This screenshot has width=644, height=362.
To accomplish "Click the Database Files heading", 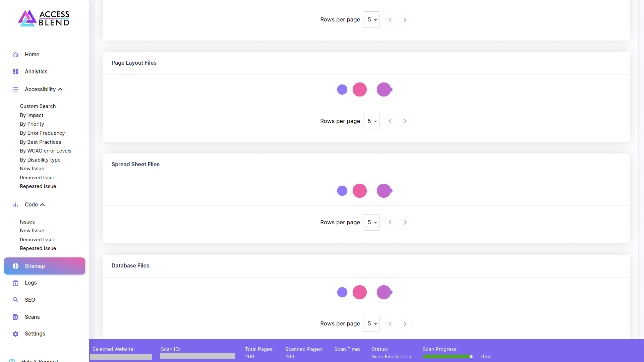I will (x=130, y=266).
